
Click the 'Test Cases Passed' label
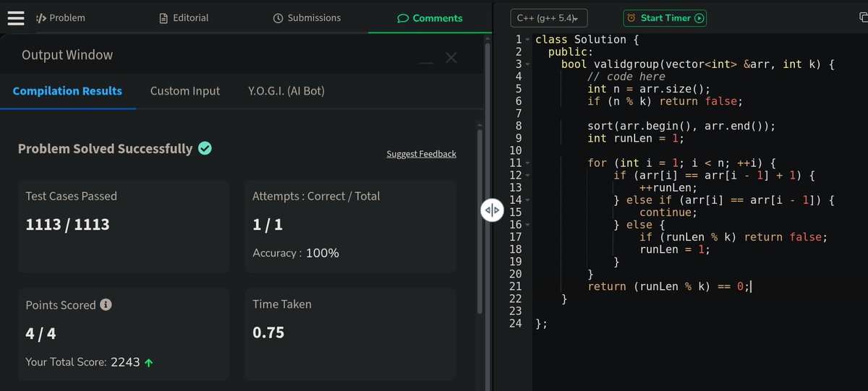71,196
